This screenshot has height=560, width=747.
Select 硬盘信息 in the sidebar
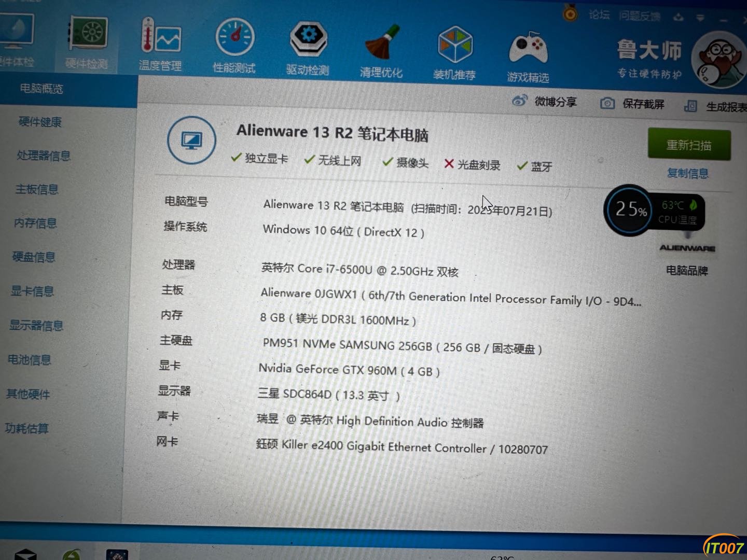[34, 257]
